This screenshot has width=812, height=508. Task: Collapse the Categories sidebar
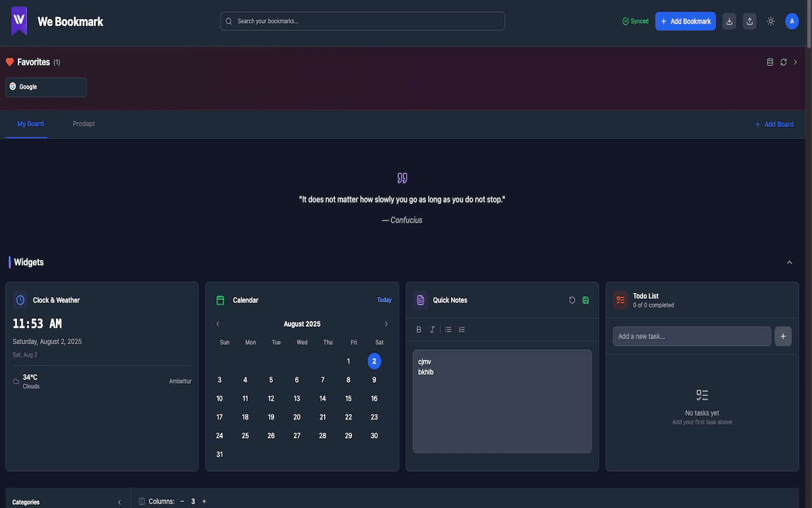tap(119, 502)
